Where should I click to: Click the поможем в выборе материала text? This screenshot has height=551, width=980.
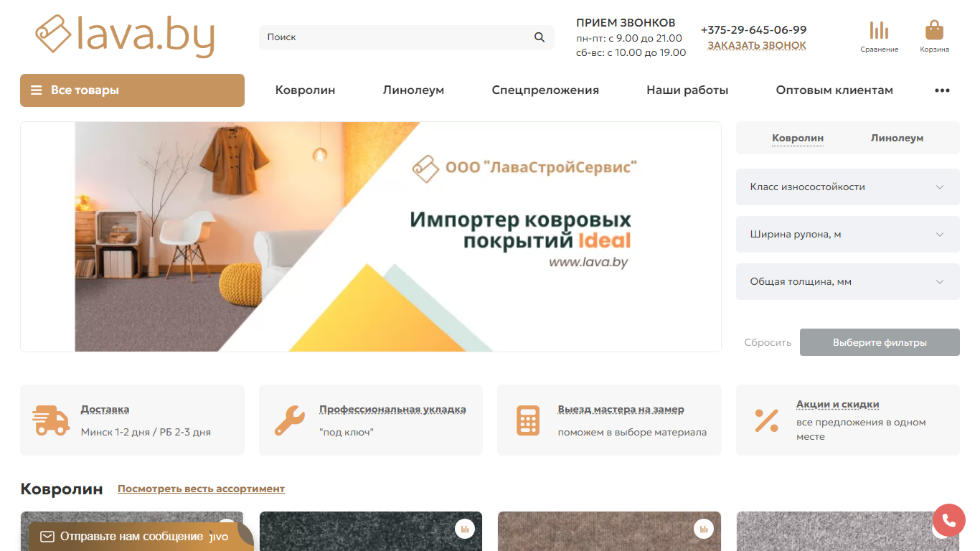(632, 433)
